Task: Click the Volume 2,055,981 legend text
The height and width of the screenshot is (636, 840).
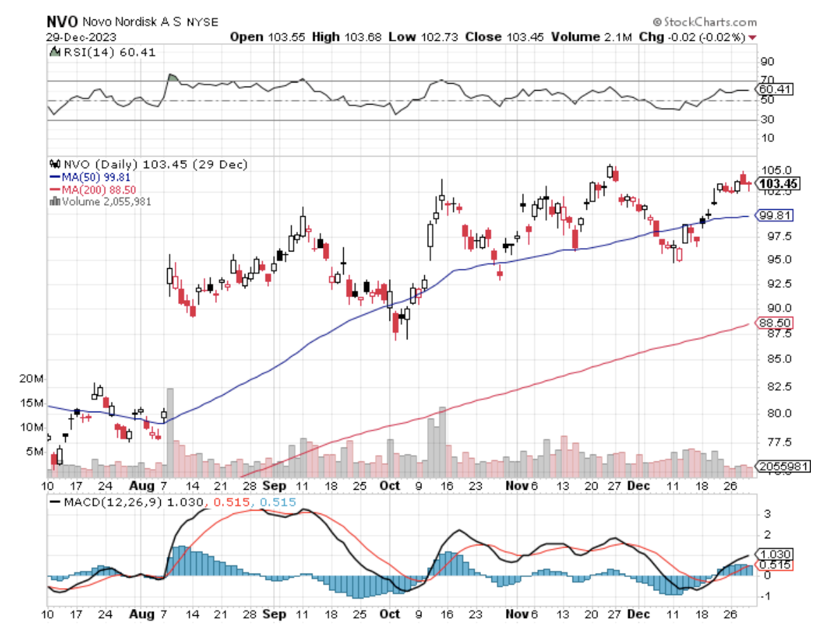Action: 106,202
